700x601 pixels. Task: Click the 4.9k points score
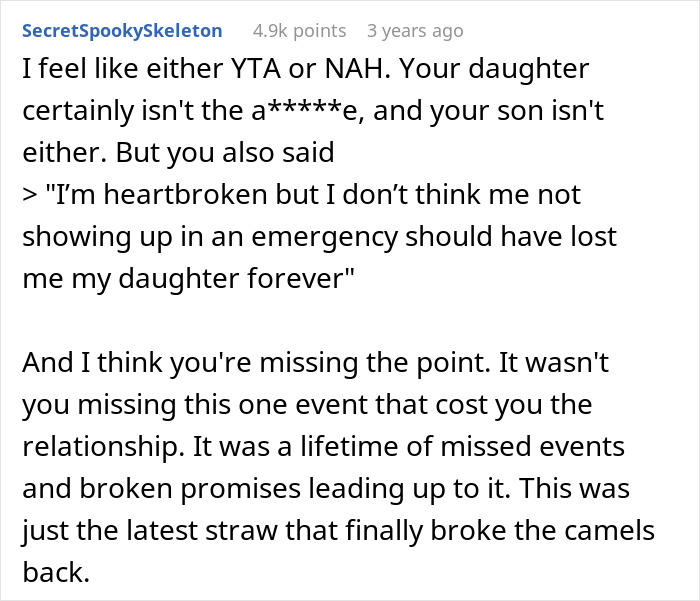300,31
